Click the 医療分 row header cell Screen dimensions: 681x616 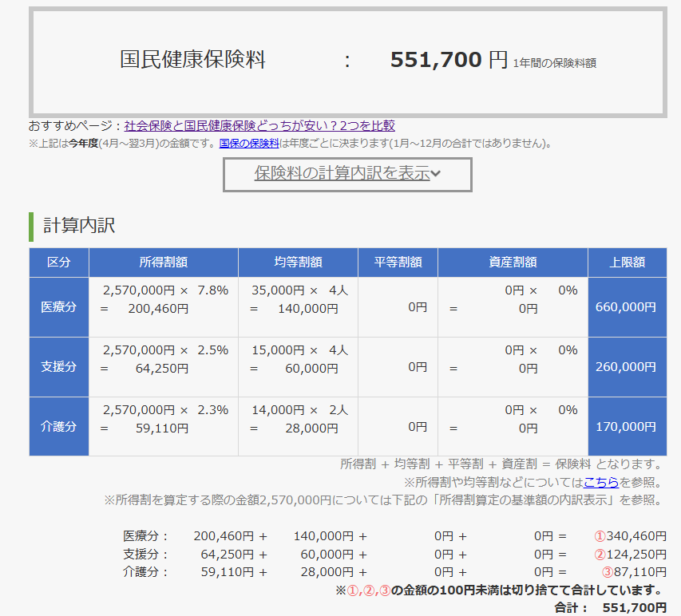(58, 307)
